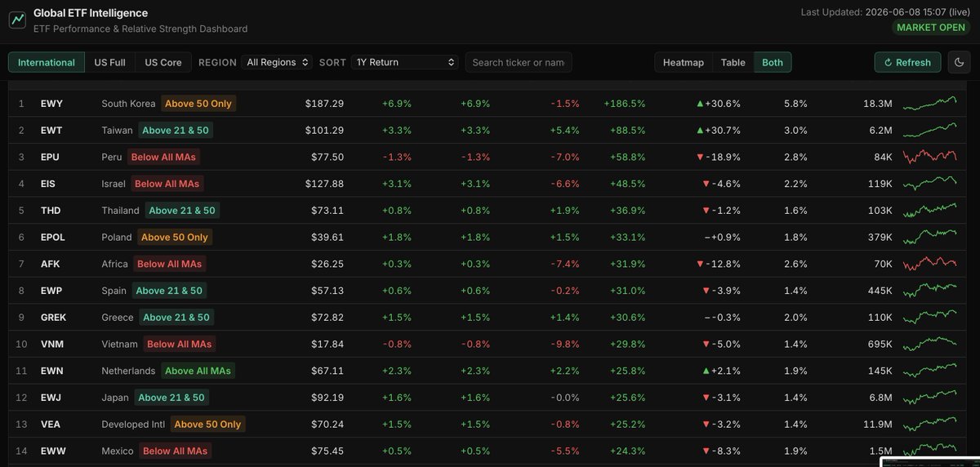Click the Refresh button
Screen dimensions: 980x467
[907, 62]
